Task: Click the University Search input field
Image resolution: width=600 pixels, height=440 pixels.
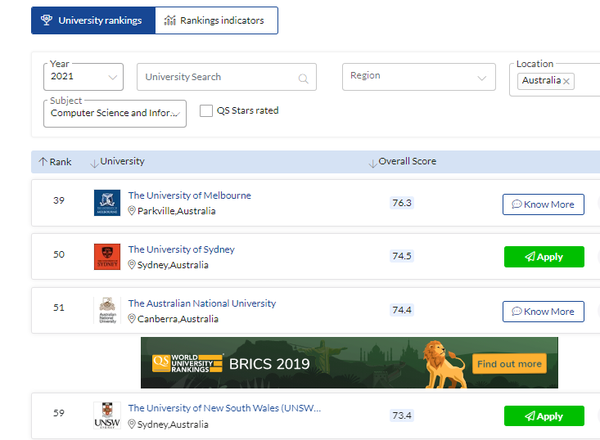Action: tap(227, 77)
